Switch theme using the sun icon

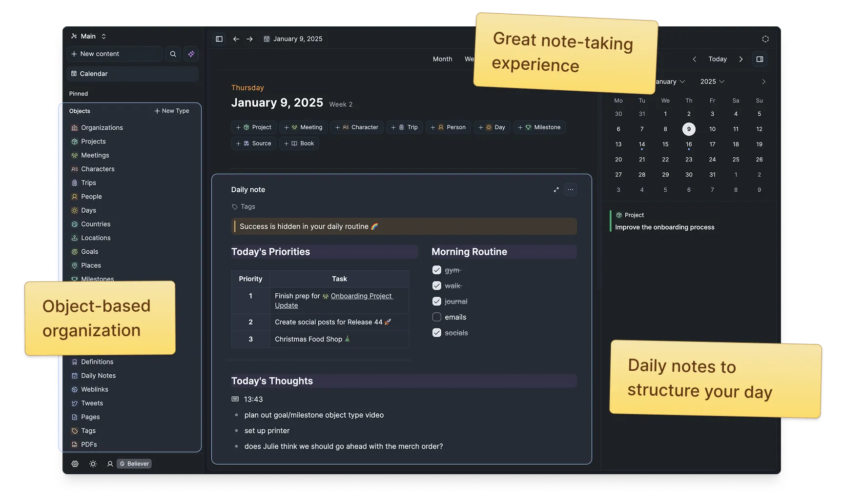93,464
